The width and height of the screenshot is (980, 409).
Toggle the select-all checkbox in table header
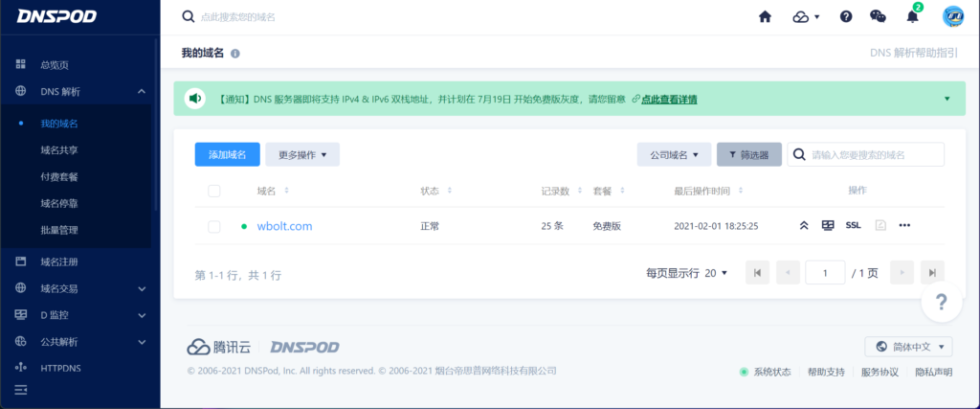(x=214, y=192)
